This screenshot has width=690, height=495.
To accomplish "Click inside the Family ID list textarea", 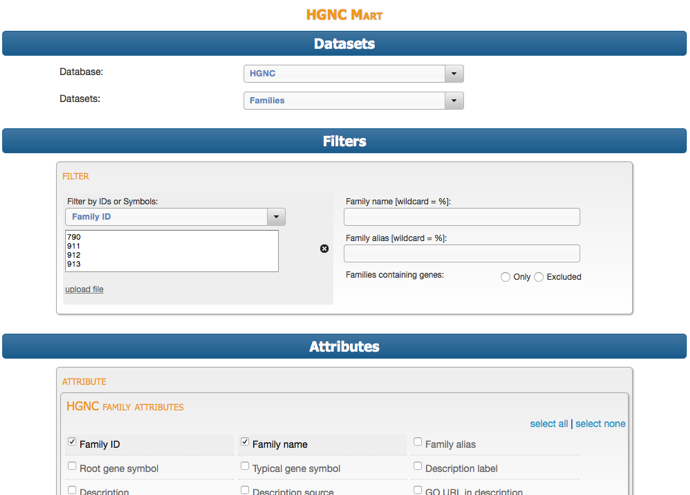I will 172,251.
